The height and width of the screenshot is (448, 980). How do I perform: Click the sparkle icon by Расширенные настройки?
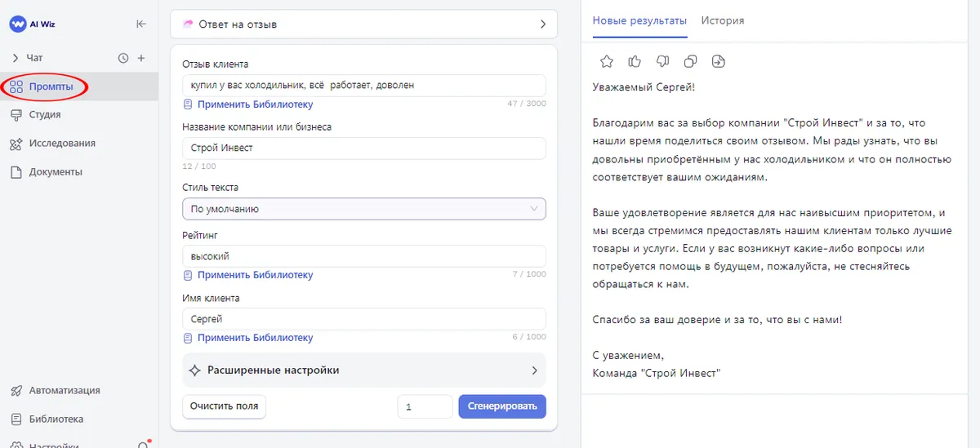click(194, 370)
